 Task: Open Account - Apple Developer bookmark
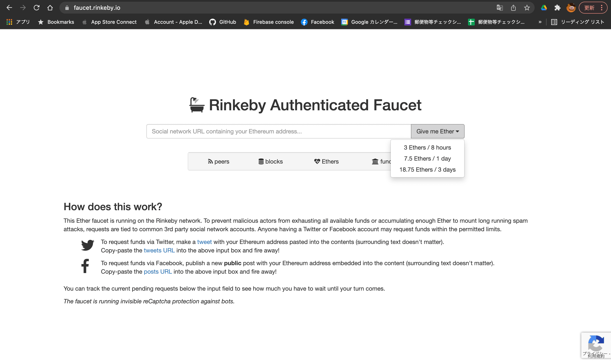pos(173,22)
